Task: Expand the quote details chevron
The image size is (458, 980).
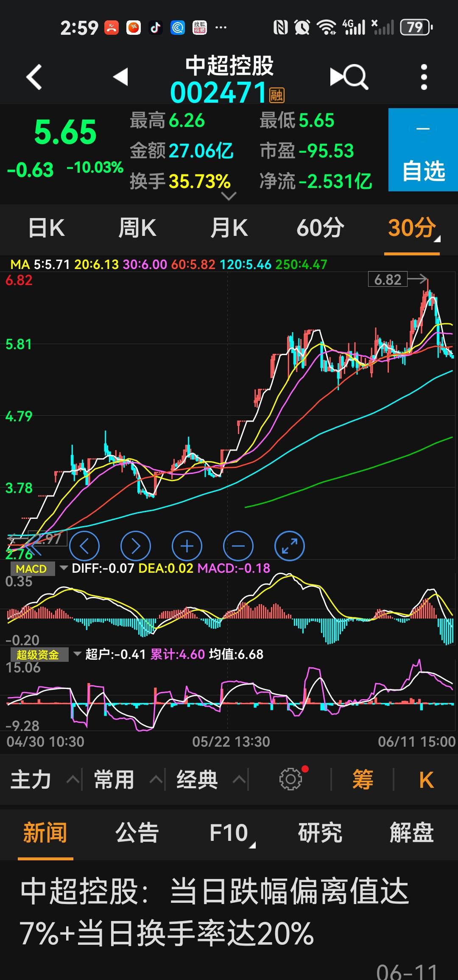Action: pyautogui.click(x=229, y=196)
